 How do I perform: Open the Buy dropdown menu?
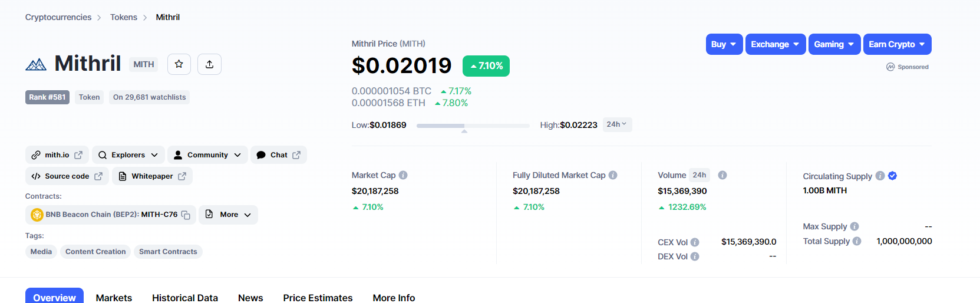pyautogui.click(x=724, y=44)
